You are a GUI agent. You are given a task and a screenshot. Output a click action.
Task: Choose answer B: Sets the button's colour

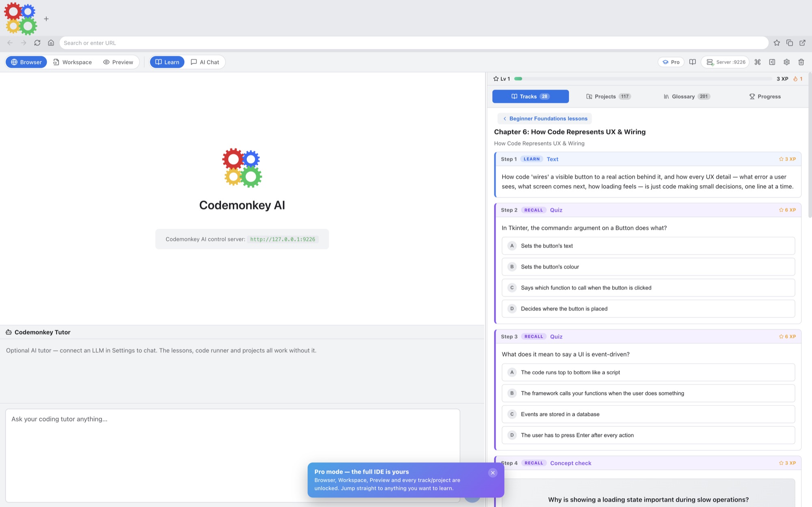coord(648,267)
